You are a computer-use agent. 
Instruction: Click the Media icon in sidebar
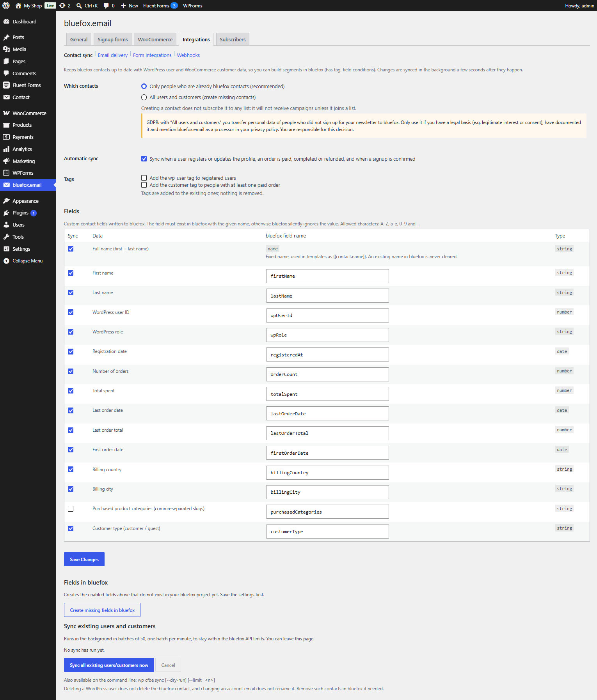click(x=6, y=49)
